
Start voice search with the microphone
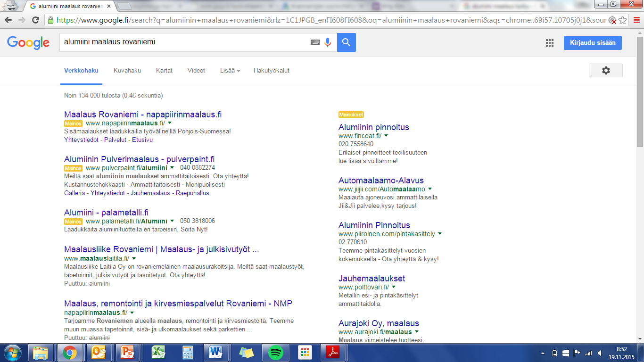click(328, 42)
